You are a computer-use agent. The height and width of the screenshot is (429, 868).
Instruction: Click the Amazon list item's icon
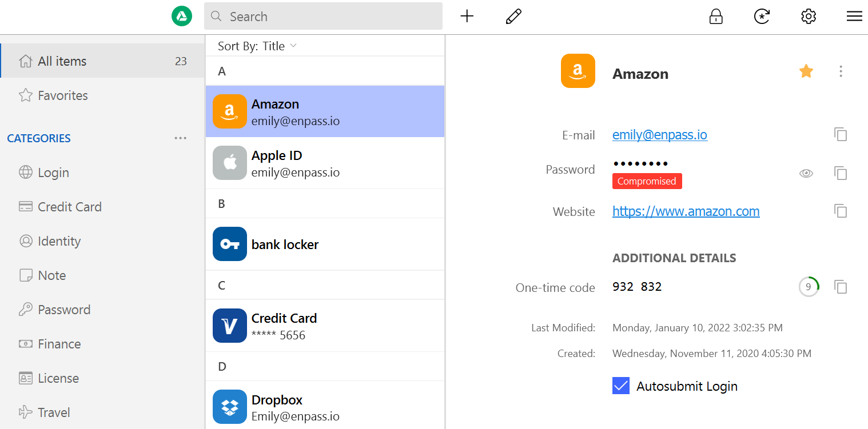click(x=230, y=111)
